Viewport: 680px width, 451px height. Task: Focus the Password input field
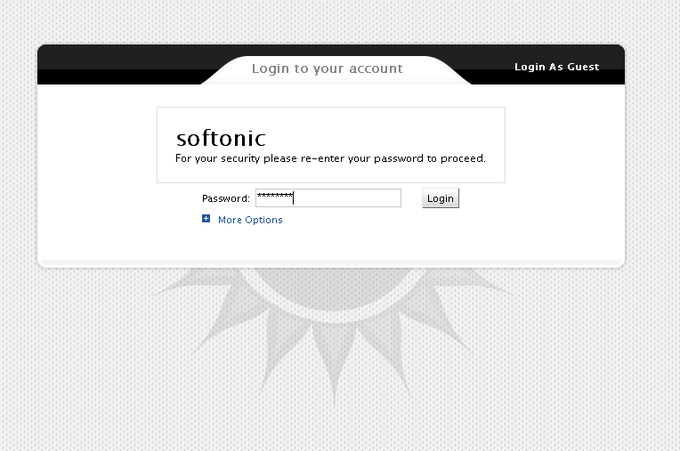point(328,198)
